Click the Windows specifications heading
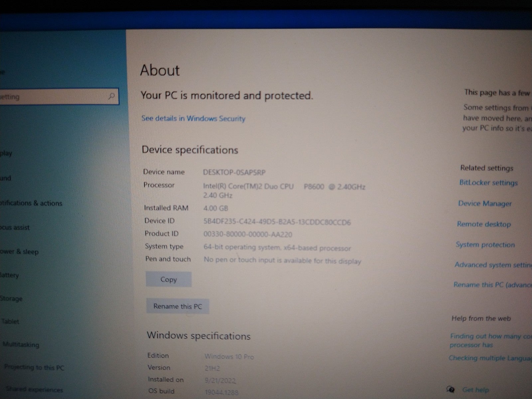This screenshot has height=399, width=532. coord(199,335)
